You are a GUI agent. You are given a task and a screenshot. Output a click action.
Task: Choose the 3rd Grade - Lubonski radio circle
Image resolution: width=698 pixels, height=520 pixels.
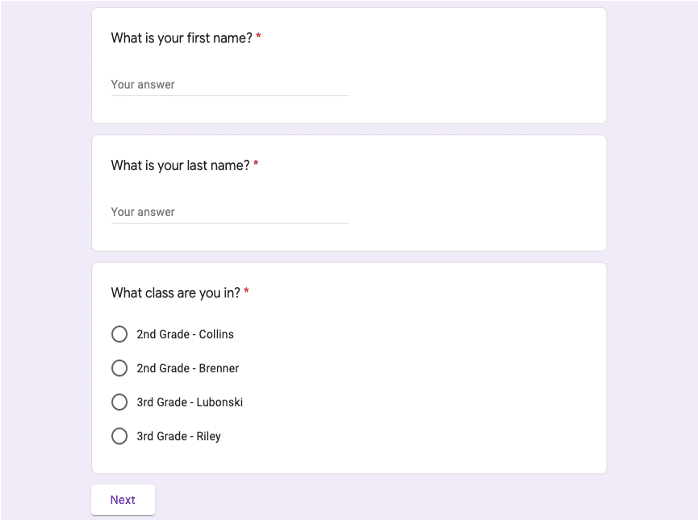(x=119, y=402)
